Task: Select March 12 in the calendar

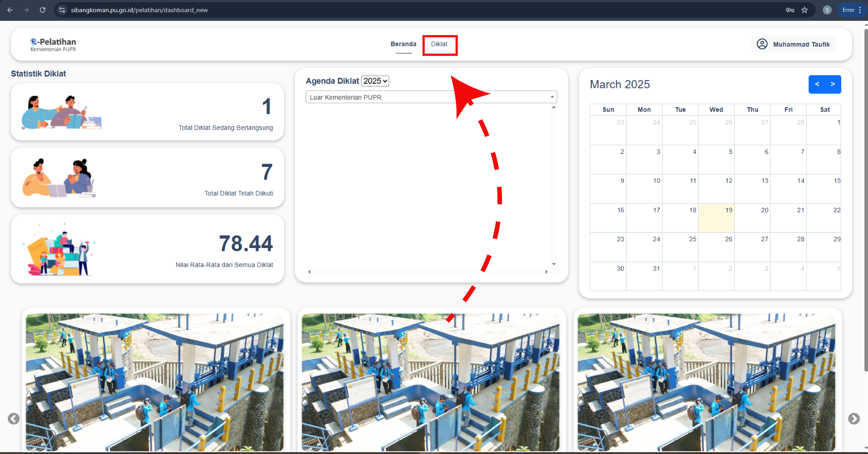Action: click(716, 188)
